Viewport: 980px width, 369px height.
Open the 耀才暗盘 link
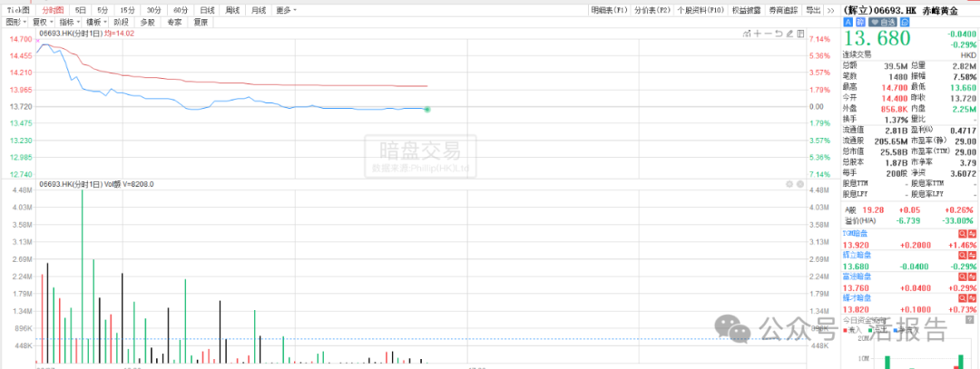858,297
